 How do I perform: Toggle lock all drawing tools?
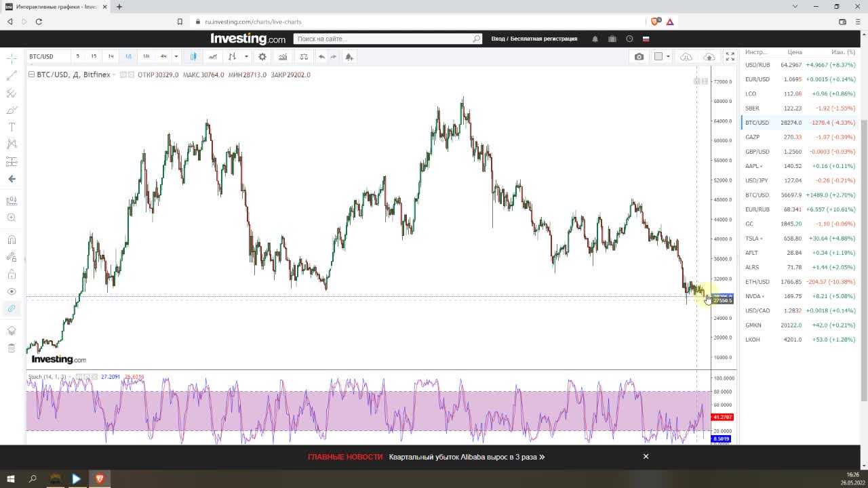click(12, 274)
